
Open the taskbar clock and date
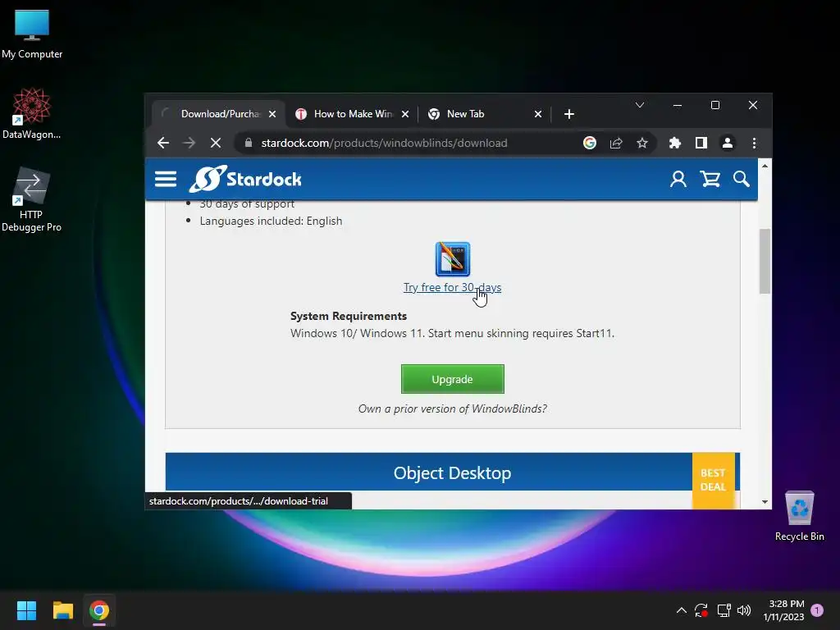(x=784, y=610)
